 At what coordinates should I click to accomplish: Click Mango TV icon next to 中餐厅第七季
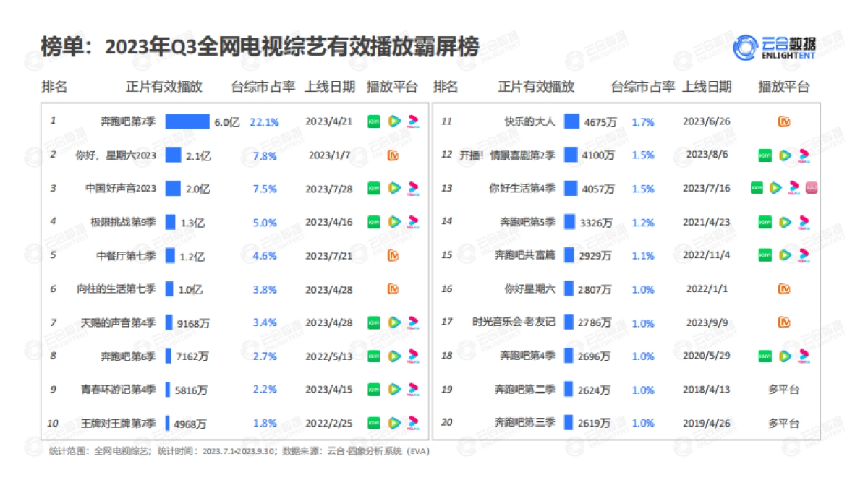tap(391, 254)
